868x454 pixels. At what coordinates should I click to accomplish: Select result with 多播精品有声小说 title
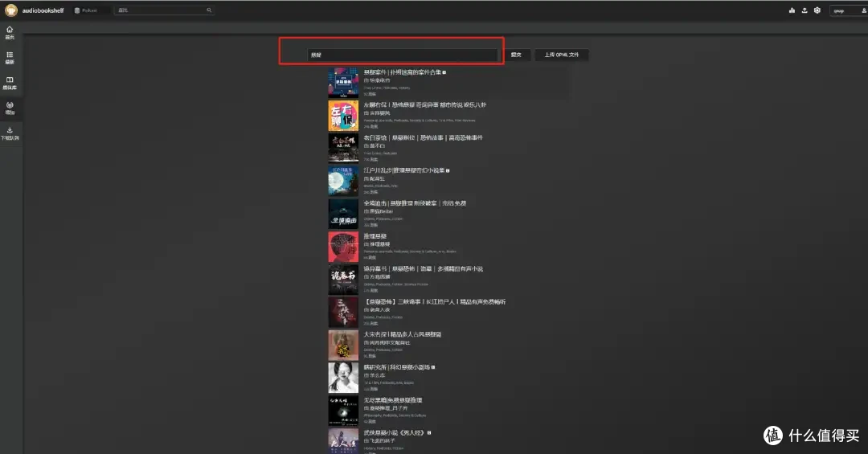[423, 268]
